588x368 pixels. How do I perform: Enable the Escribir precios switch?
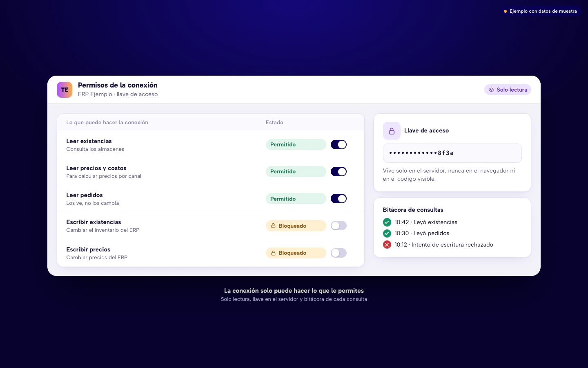pos(339,253)
